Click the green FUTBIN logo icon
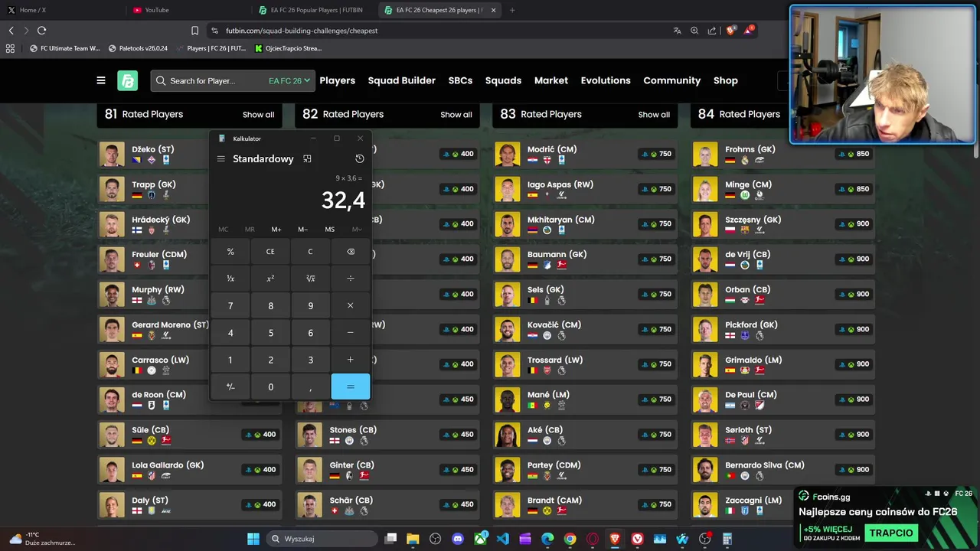 [127, 80]
